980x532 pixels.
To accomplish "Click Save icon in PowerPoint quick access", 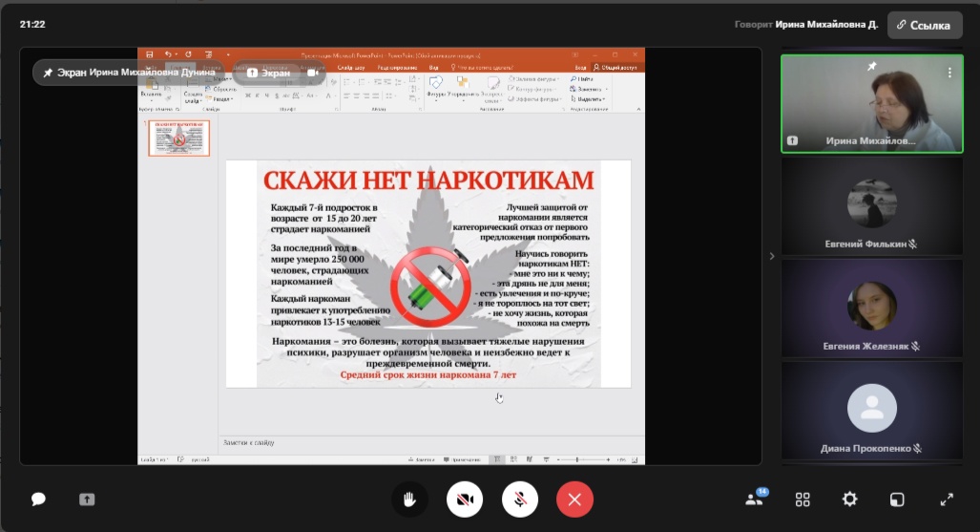I will [150, 55].
